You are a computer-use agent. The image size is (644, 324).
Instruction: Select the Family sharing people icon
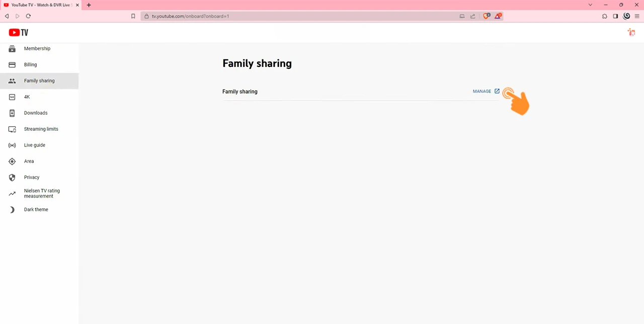(12, 80)
